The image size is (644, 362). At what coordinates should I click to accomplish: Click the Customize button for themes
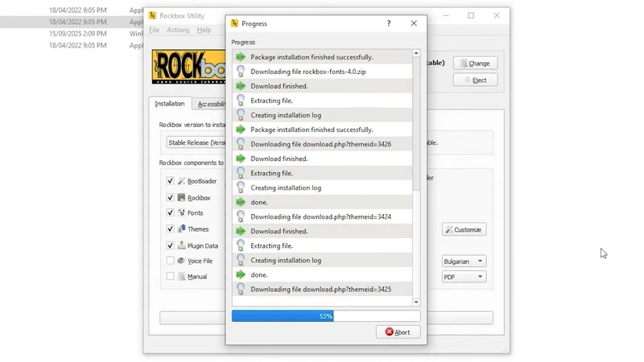click(x=464, y=230)
